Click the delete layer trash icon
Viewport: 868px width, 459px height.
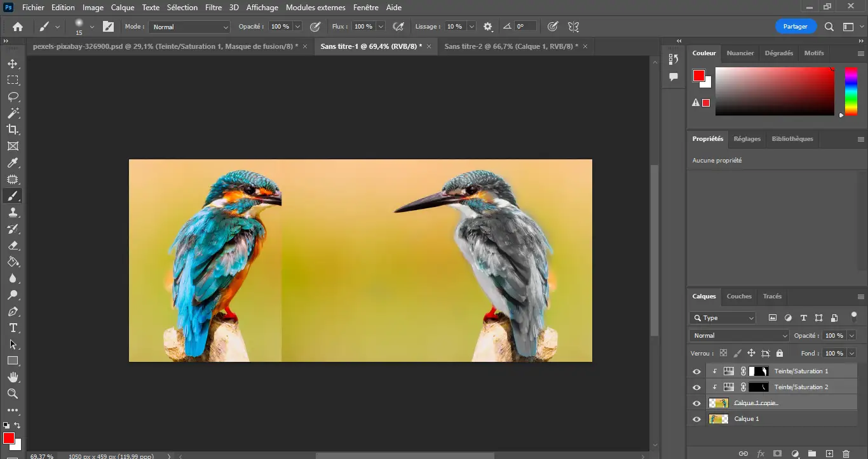tap(846, 453)
